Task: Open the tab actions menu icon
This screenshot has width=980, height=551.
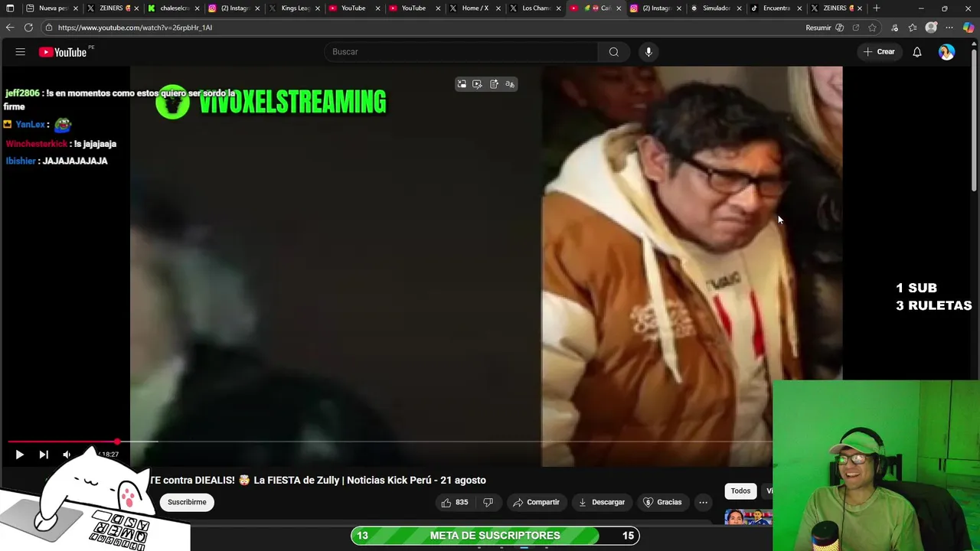Action: click(x=10, y=8)
